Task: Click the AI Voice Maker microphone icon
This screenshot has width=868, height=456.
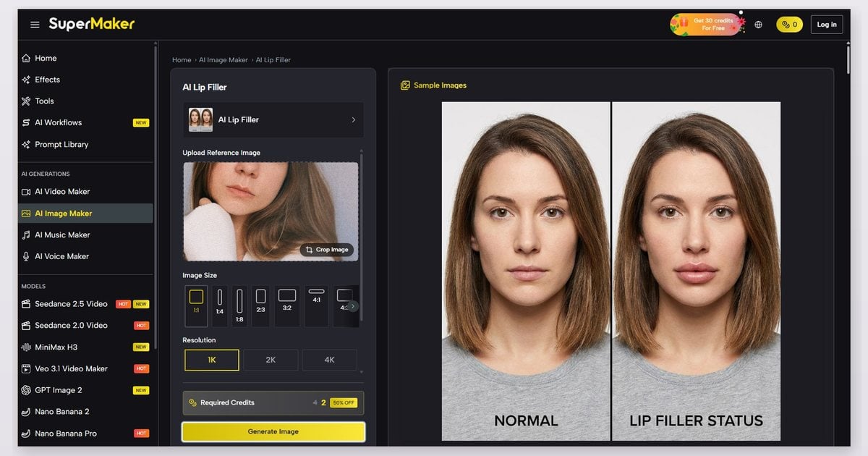Action: (x=26, y=257)
